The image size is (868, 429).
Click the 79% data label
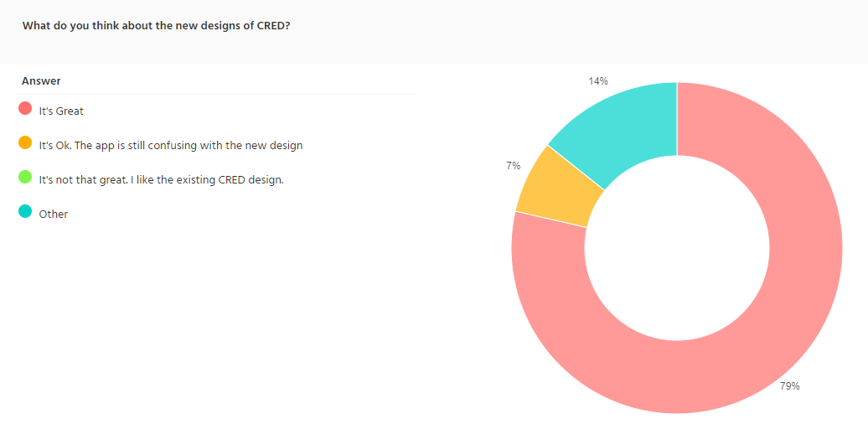pyautogui.click(x=790, y=386)
